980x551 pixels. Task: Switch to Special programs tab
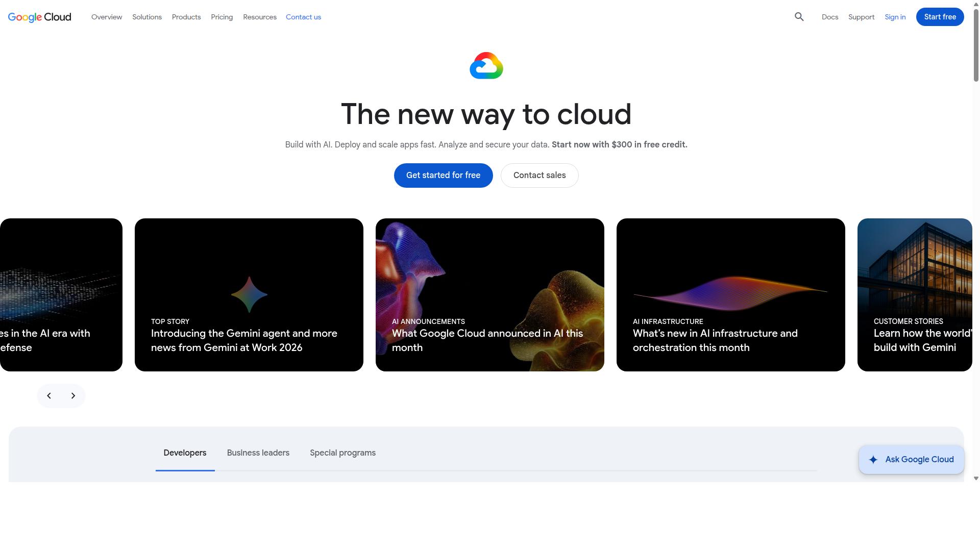click(x=342, y=453)
